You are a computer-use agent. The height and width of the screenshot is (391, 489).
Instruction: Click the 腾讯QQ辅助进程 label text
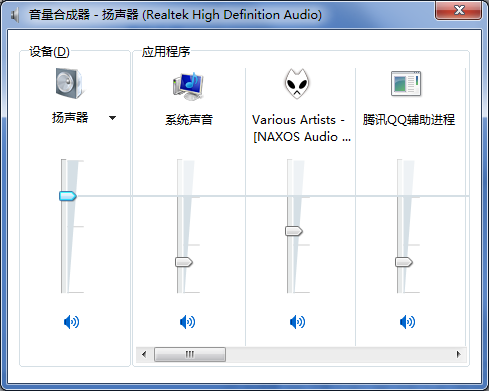[x=409, y=120]
